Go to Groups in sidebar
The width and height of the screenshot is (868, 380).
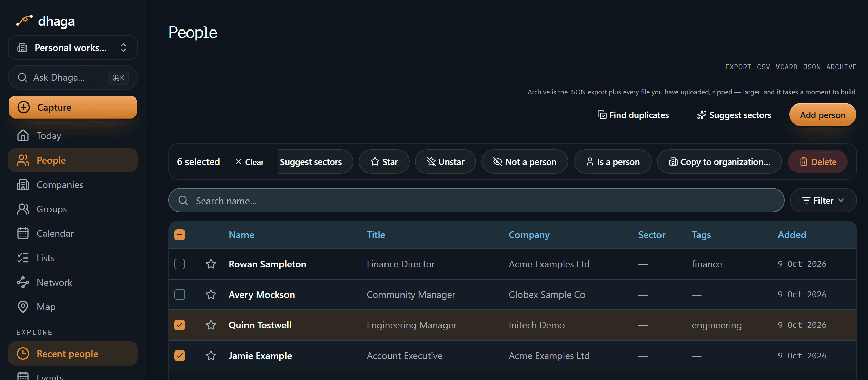(x=73, y=209)
